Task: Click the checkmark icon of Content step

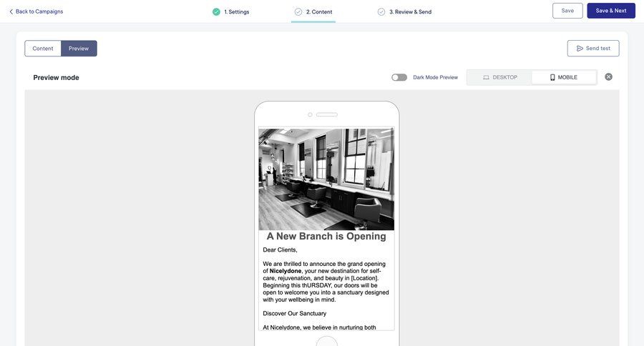Action: [x=298, y=11]
